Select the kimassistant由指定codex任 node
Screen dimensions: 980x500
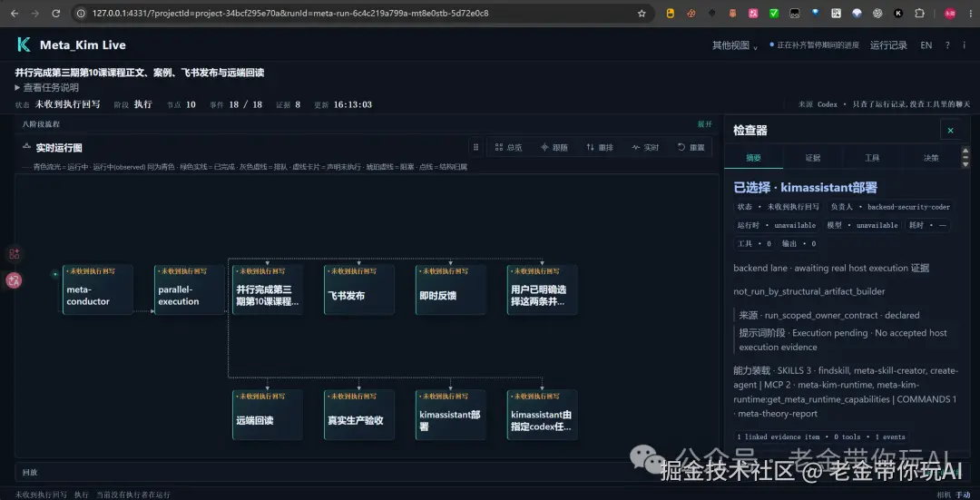542,415
